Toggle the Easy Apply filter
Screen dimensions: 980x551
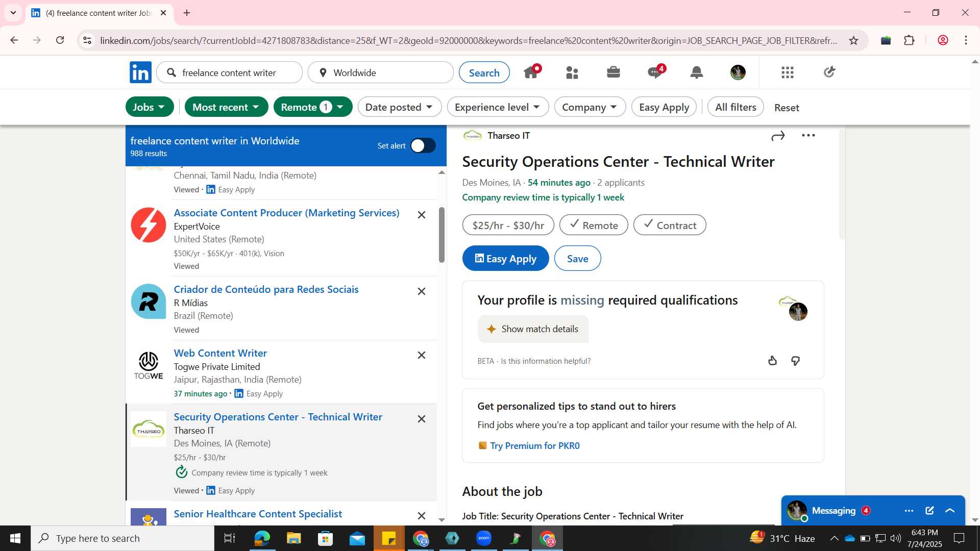click(664, 107)
